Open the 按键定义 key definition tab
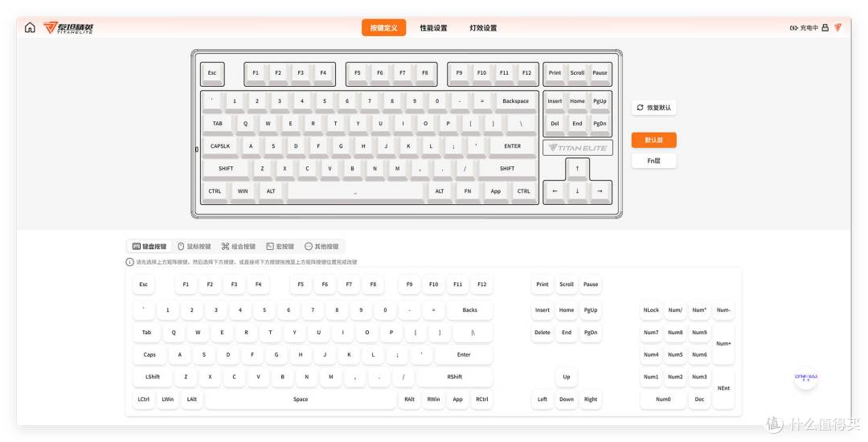This screenshot has width=868, height=442. [x=383, y=28]
